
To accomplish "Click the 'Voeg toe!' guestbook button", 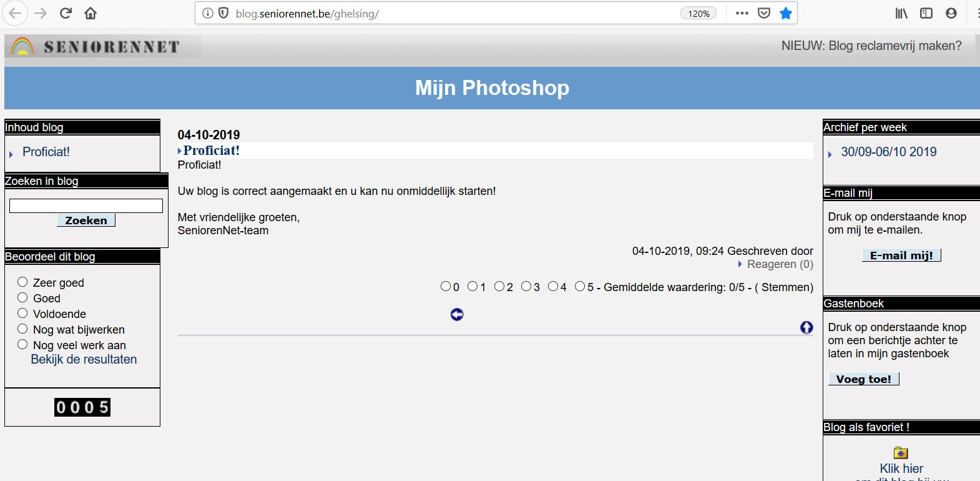I will click(864, 379).
